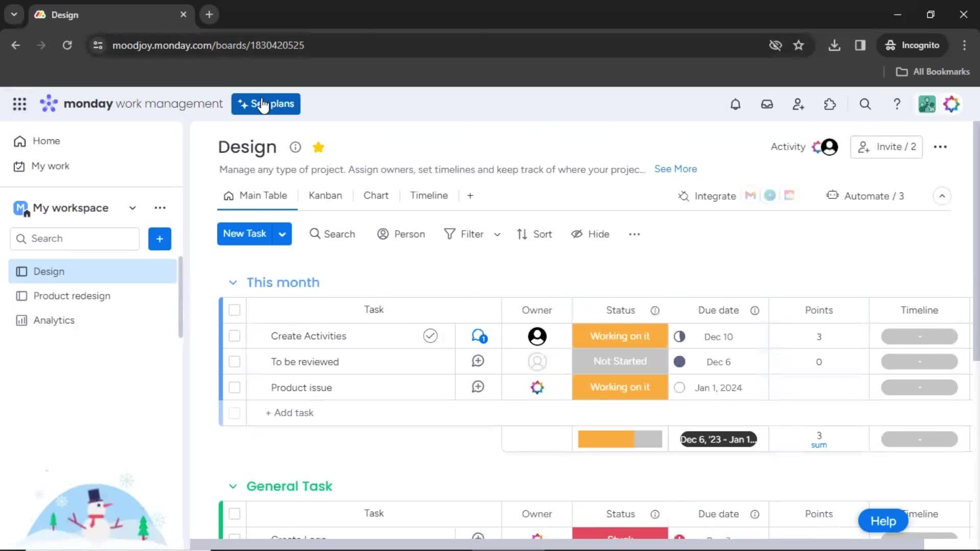The width and height of the screenshot is (980, 551).
Task: Open Due date column info icon in This month
Action: [755, 311]
